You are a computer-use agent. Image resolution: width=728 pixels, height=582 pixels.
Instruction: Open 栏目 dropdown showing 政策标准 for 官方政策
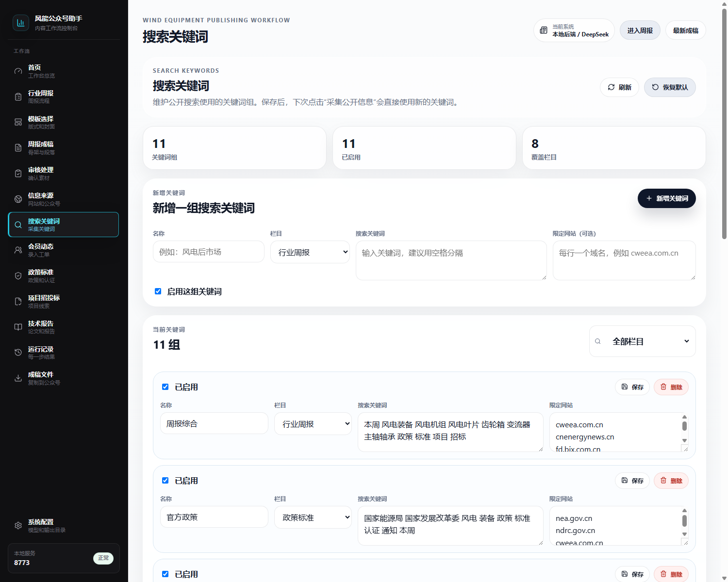coord(313,517)
